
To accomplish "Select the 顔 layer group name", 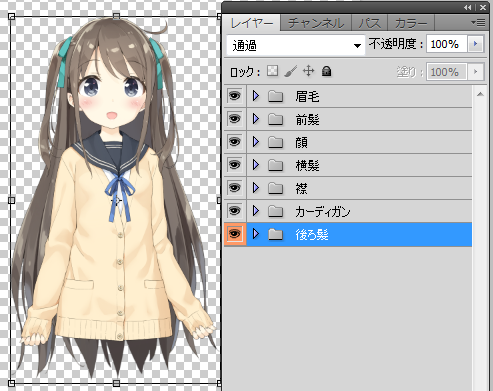I will (301, 143).
